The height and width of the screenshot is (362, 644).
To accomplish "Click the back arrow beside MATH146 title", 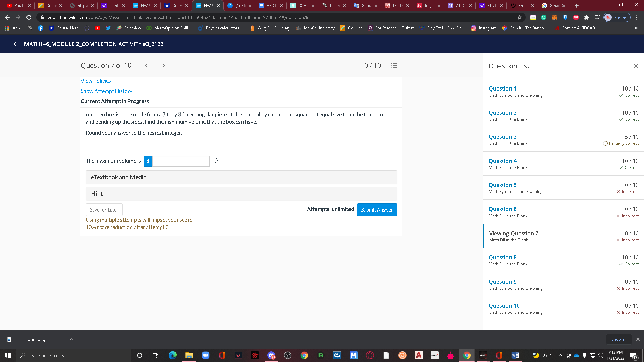I will pyautogui.click(x=16, y=44).
